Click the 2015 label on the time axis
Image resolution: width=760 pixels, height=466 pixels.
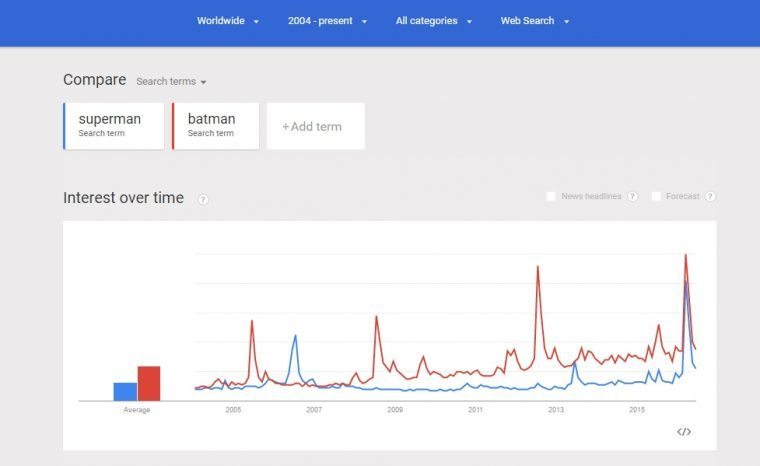pyautogui.click(x=637, y=410)
